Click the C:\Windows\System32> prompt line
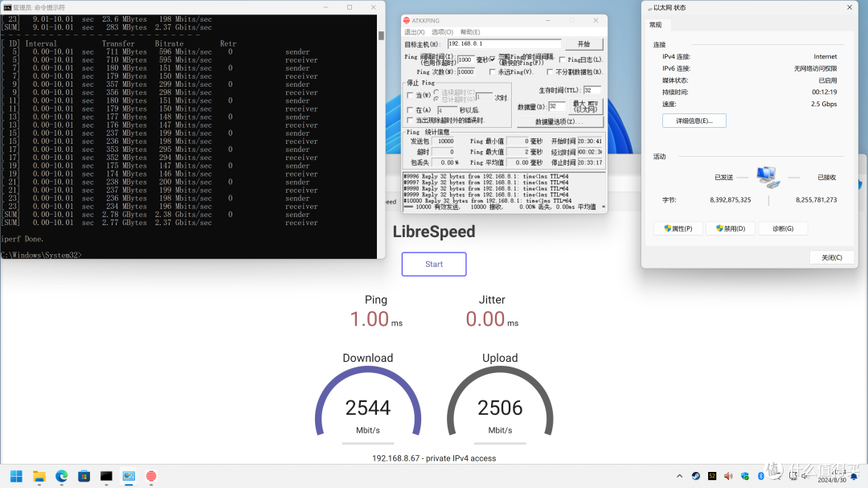This screenshot has height=488, width=868. coord(42,256)
